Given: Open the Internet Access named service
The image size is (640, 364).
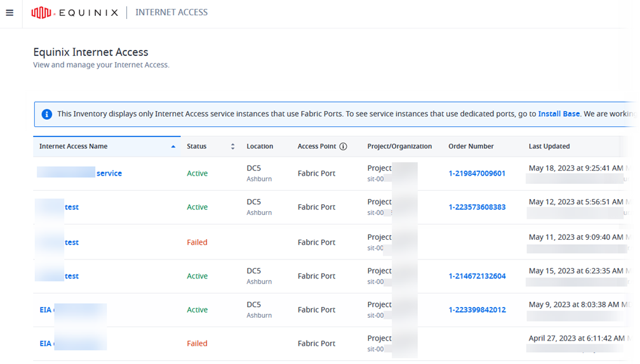Looking at the screenshot, I should (109, 173).
